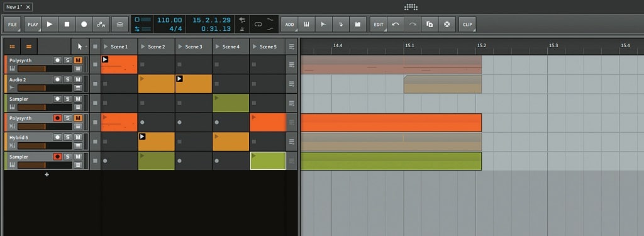The height and width of the screenshot is (236, 644).
Task: Add an audio track using the waveform-flag icon
Action: 324,25
